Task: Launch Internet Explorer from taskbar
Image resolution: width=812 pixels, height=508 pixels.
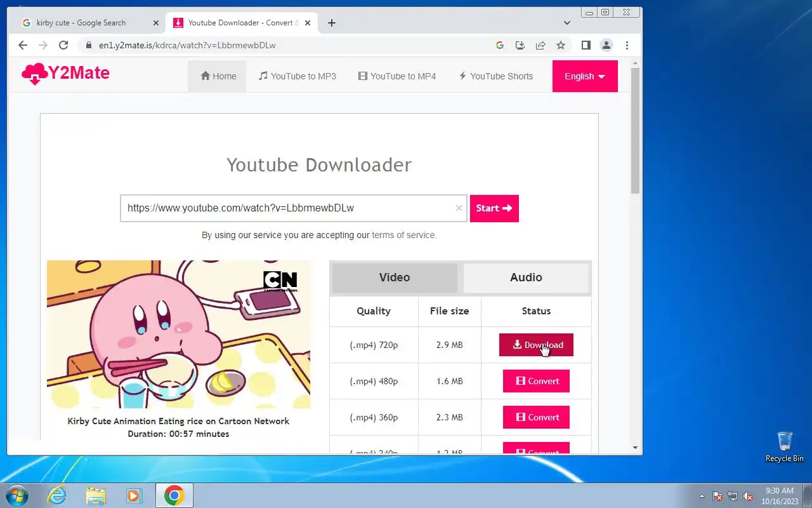Action: tap(57, 495)
